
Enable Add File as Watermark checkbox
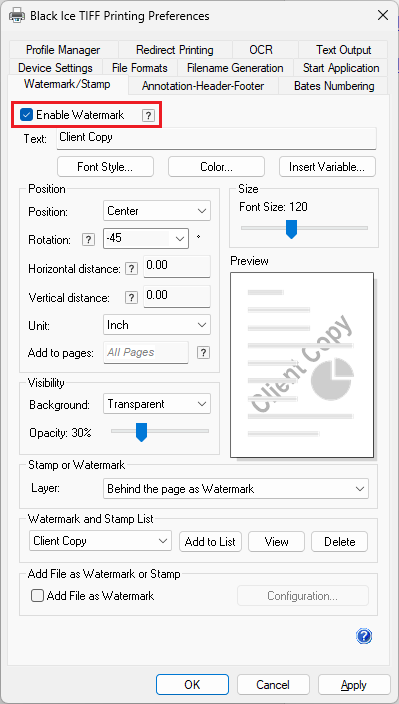click(37, 596)
